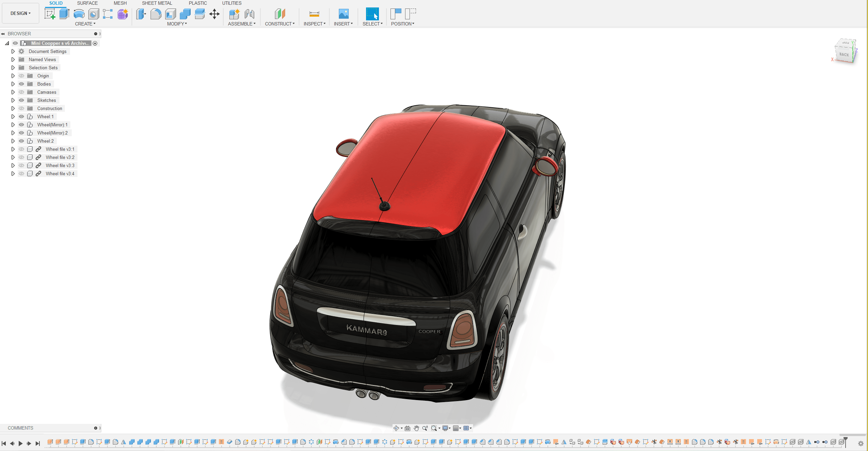Choose the Revolve tool
The height and width of the screenshot is (451, 868).
tap(79, 14)
